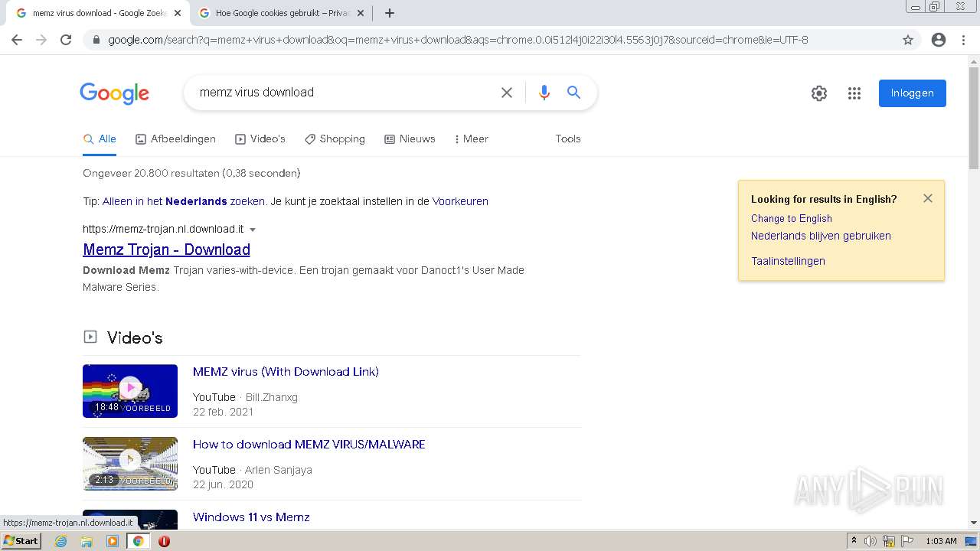Open the Google apps grid

click(854, 93)
